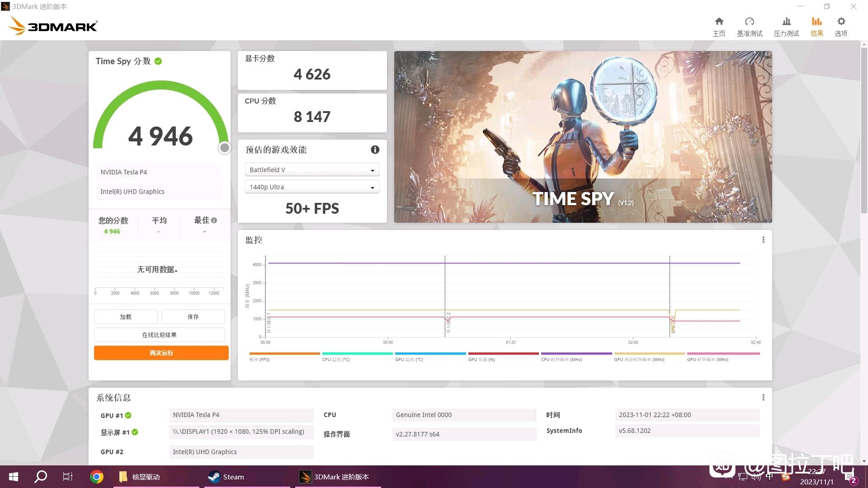Click SystemInfo version v5.68.1202

point(687,431)
